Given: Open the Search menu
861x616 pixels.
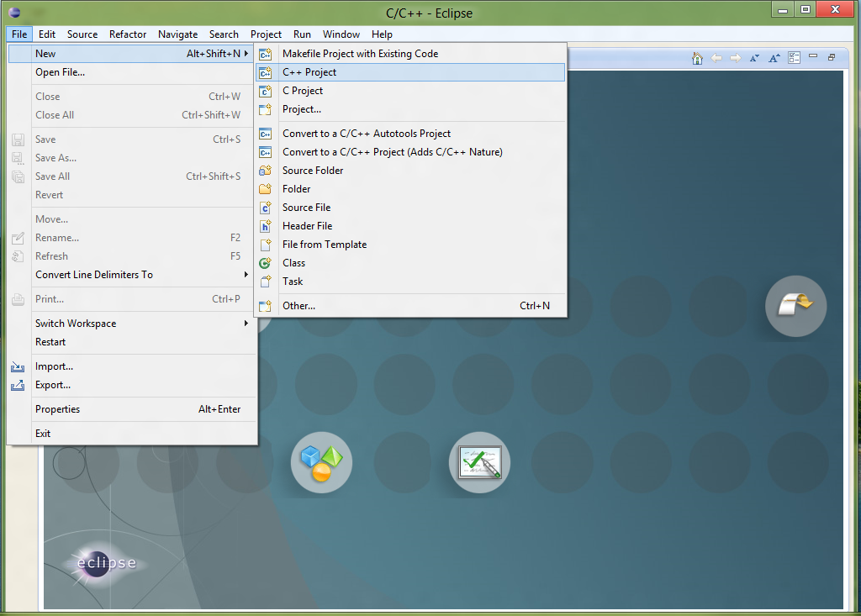Looking at the screenshot, I should [224, 34].
